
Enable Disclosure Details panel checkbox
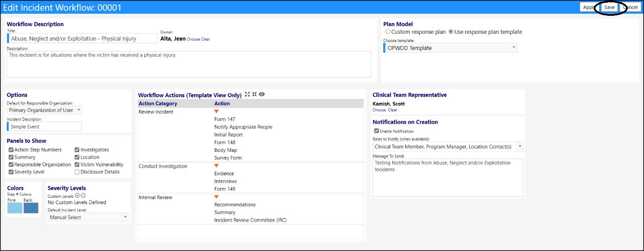(77, 172)
